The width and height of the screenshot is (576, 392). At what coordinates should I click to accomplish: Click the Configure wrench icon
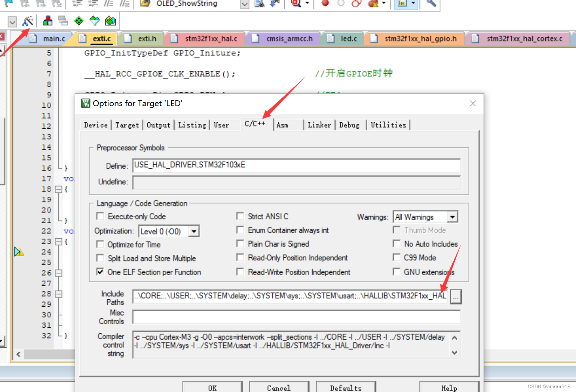(431, 4)
